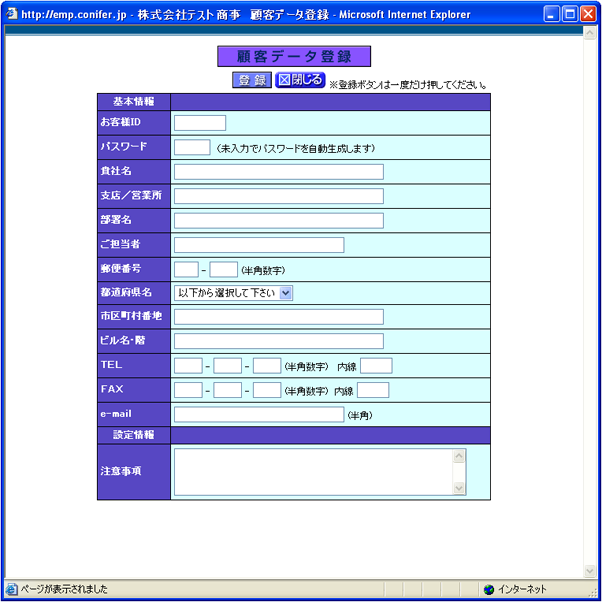The image size is (602, 602).
Task: Focus the パスワード input field
Action: click(x=192, y=147)
